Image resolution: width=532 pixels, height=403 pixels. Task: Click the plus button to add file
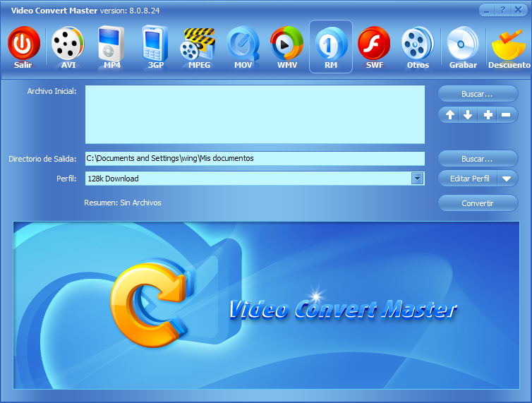pos(488,115)
